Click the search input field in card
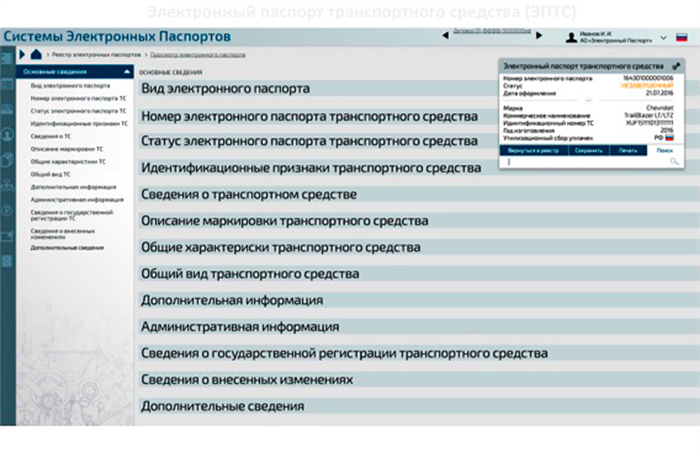This screenshot has width=700, height=453. click(x=587, y=162)
